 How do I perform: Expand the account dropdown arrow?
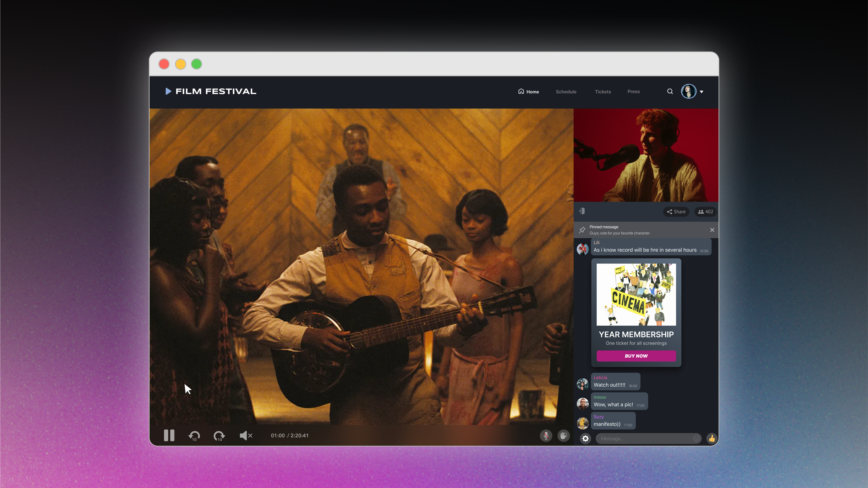(701, 92)
